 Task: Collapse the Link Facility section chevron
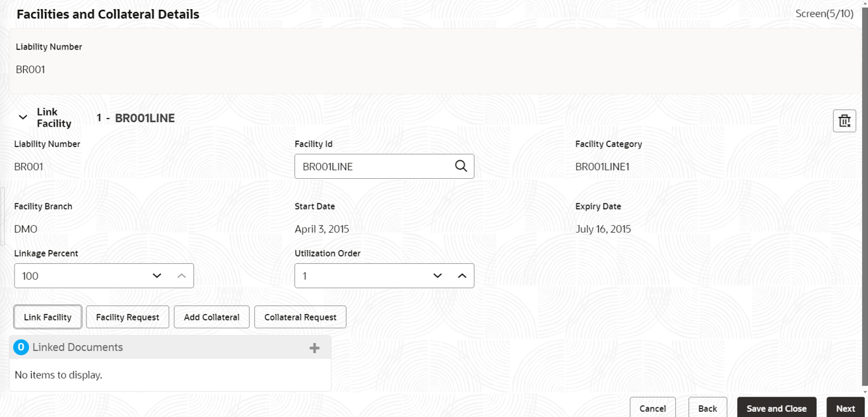22,117
